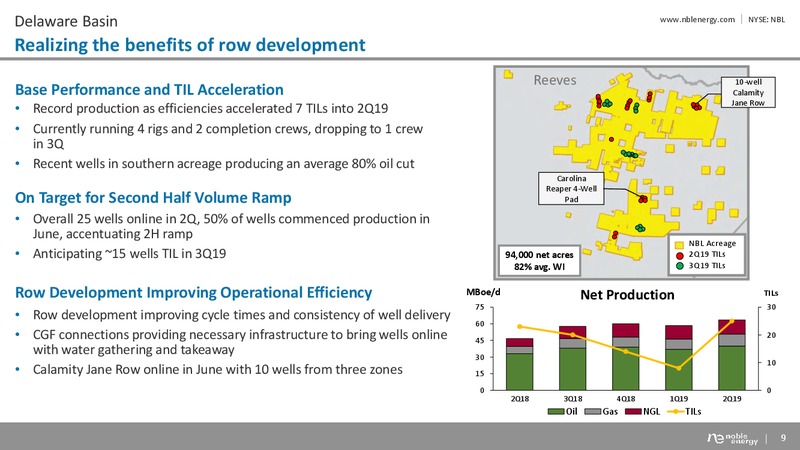Click bullet 'Calamity Jane Row online in June'

217,369
